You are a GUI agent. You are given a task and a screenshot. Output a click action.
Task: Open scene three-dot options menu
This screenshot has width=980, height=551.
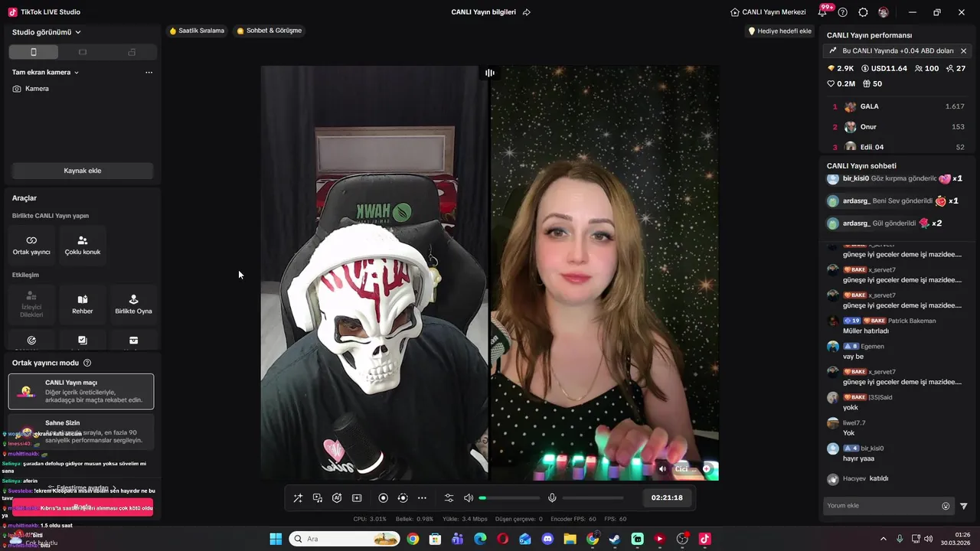pos(149,72)
